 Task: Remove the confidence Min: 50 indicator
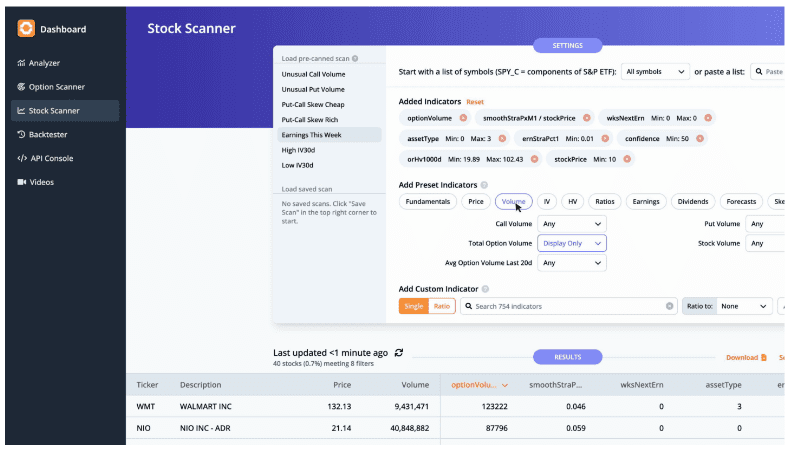pos(708,138)
